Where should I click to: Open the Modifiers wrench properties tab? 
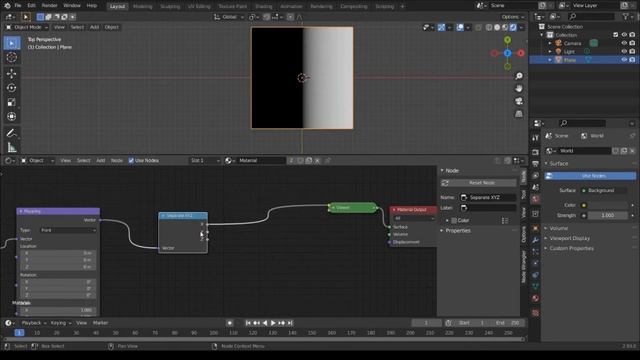[x=536, y=240]
